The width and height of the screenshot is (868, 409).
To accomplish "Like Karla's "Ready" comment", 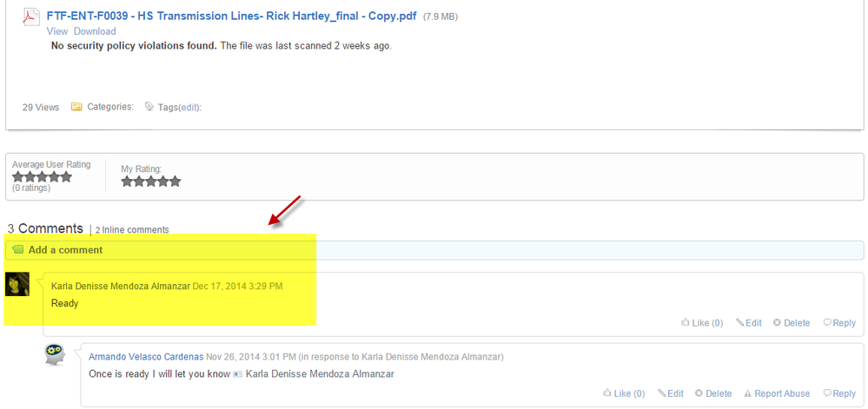I will point(702,323).
